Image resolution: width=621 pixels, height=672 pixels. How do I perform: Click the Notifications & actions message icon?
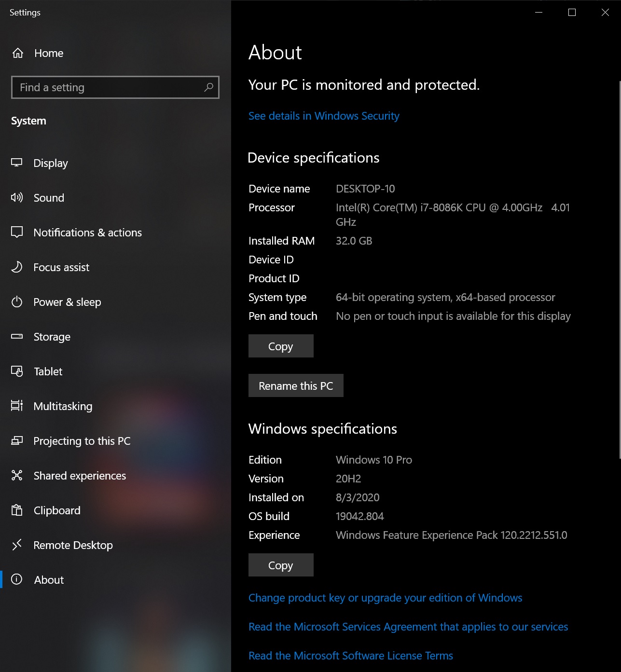17,232
